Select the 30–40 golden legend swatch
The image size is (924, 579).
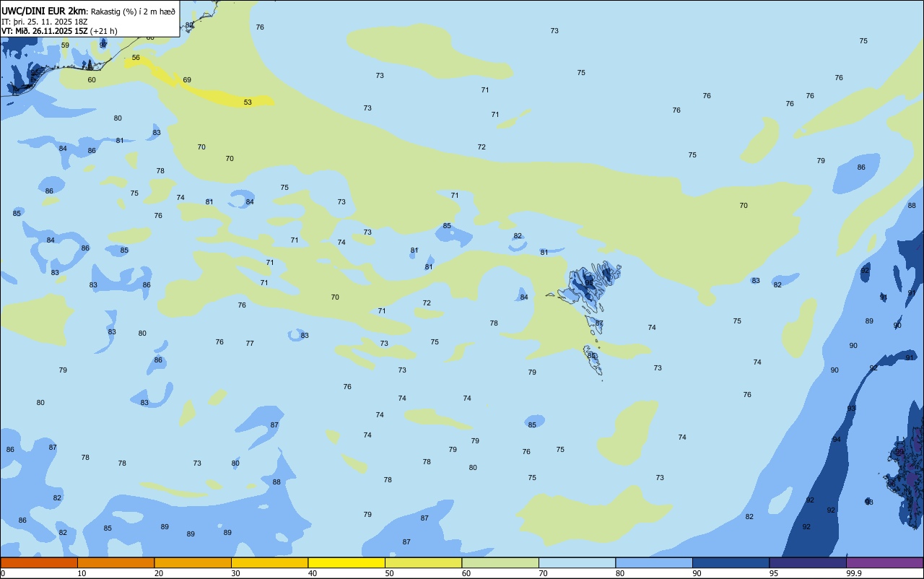pyautogui.click(x=269, y=562)
